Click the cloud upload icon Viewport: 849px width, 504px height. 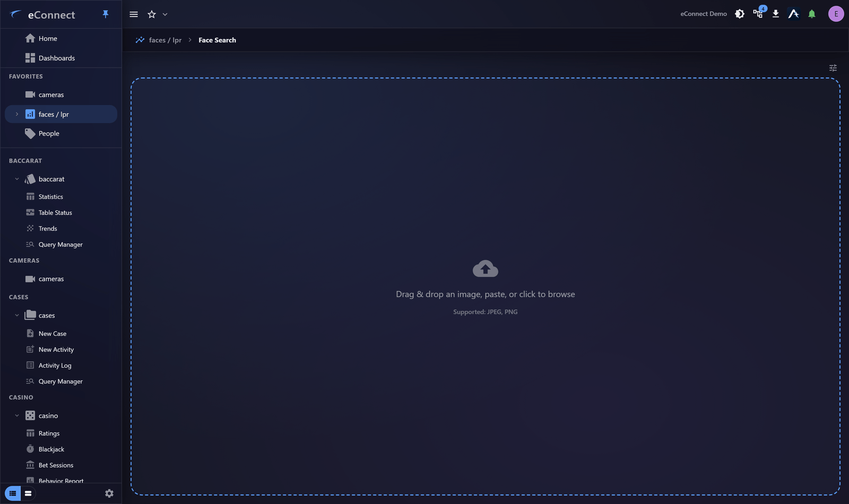(x=486, y=268)
